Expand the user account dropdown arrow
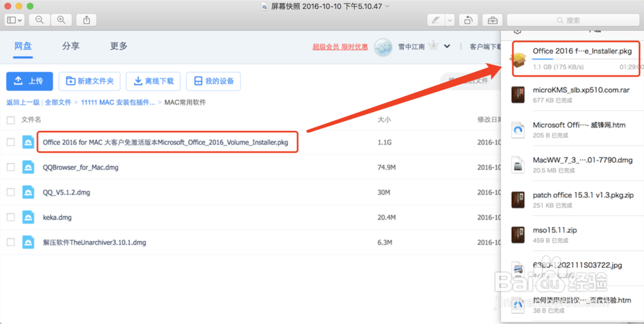The width and height of the screenshot is (644, 324). click(447, 46)
